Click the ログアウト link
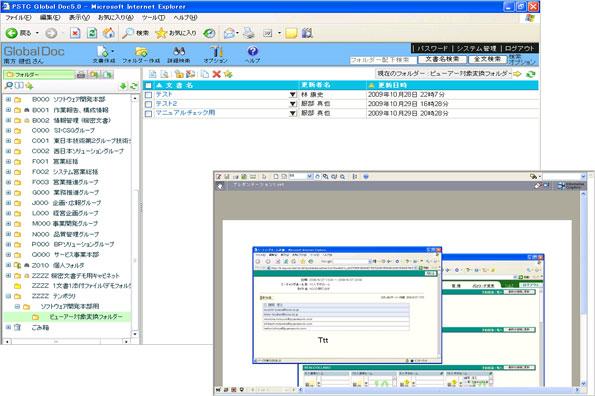 tap(519, 49)
